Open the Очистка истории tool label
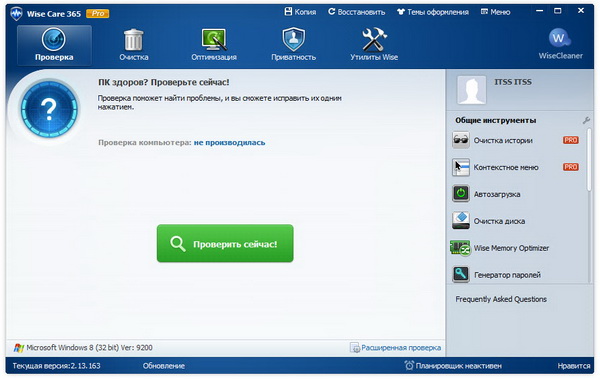The width and height of the screenshot is (600, 380). pyautogui.click(x=503, y=140)
